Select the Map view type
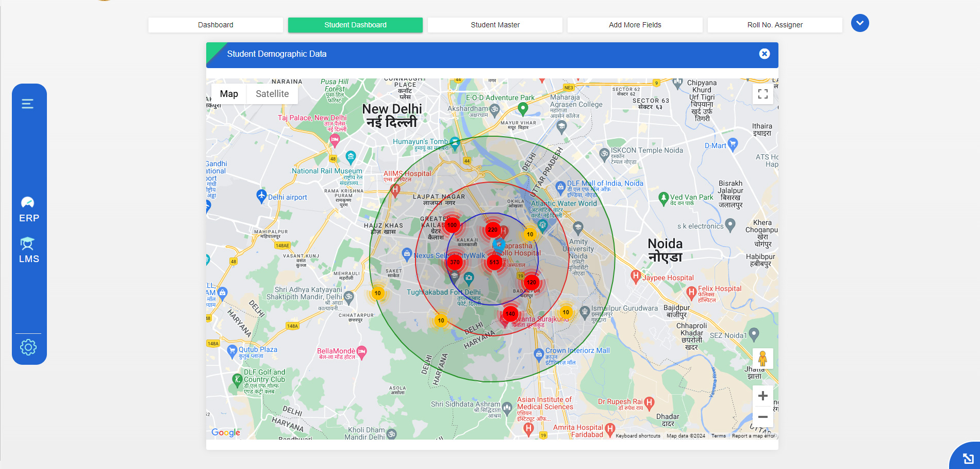 (x=229, y=94)
